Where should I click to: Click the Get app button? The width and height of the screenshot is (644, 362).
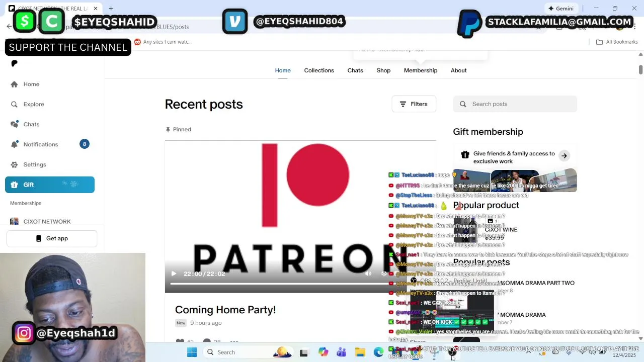52,238
